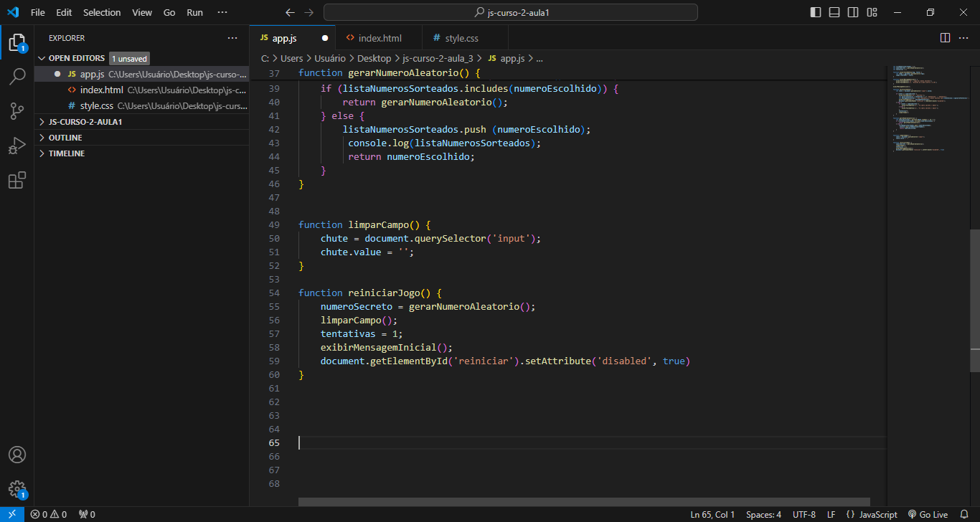Open the Edit menu

click(x=64, y=12)
